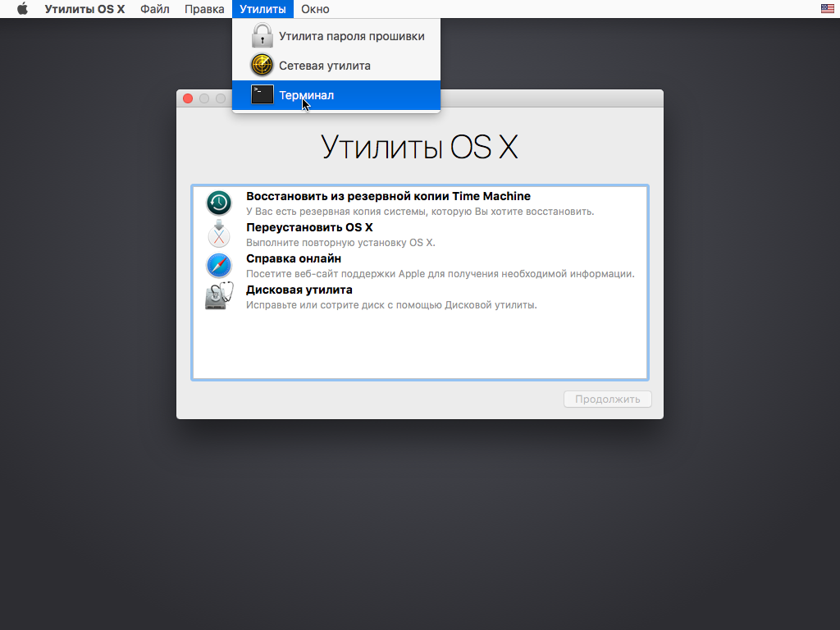This screenshot has width=840, height=630.
Task: Click the Time Machine clock icon
Action: click(x=218, y=203)
